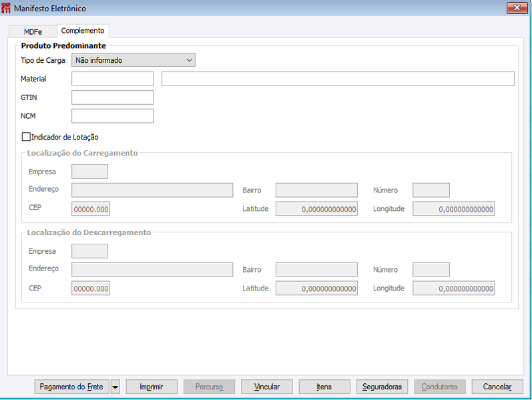Viewport: 532px width, 400px height.
Task: Click the Material description input field
Action: (x=338, y=79)
